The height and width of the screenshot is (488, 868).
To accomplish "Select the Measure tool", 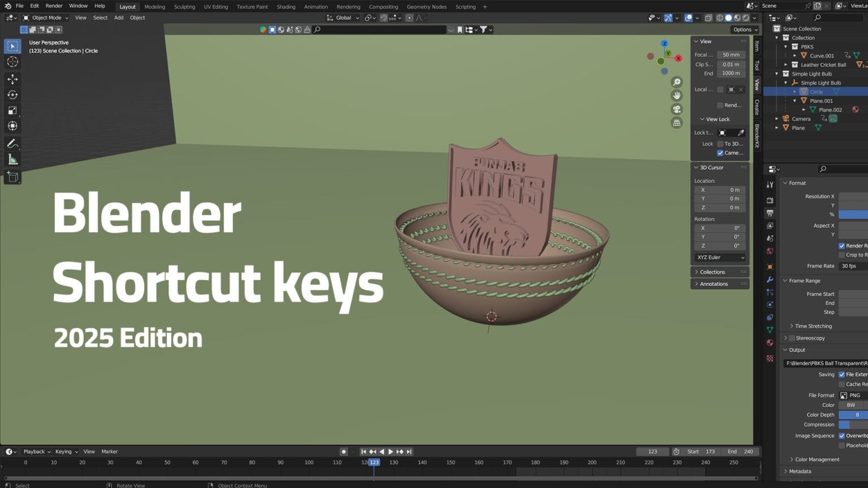I will point(12,159).
